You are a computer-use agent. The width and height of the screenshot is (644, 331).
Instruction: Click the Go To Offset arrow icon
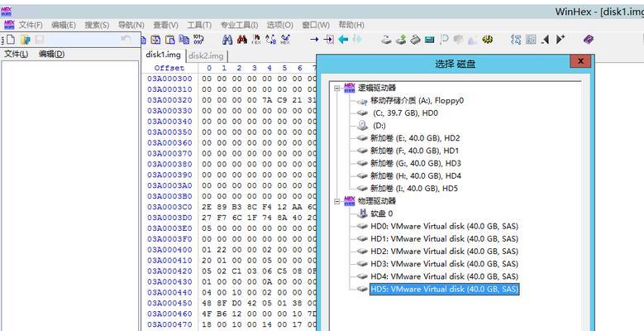pyautogui.click(x=314, y=40)
